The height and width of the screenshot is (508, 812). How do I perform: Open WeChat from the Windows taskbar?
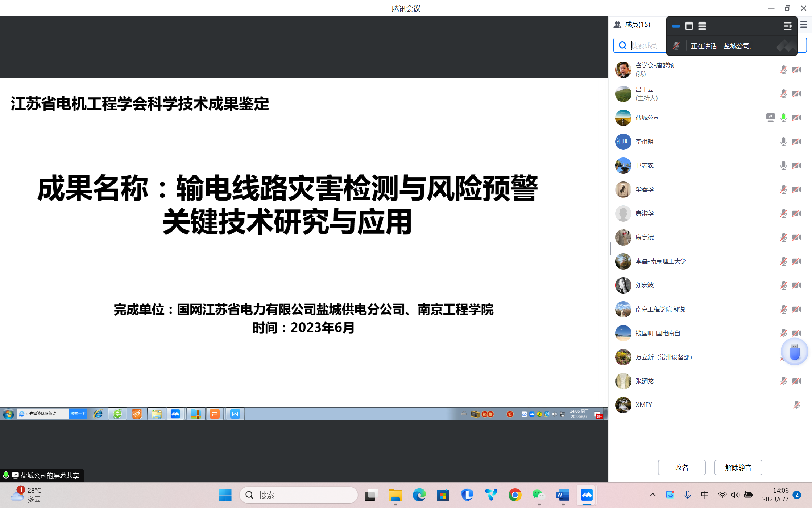pos(539,495)
